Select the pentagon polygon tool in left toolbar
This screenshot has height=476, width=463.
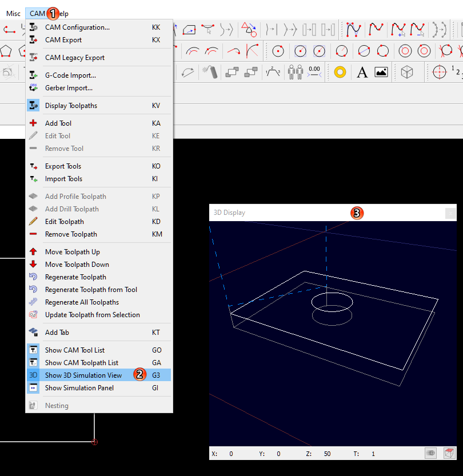pos(6,51)
